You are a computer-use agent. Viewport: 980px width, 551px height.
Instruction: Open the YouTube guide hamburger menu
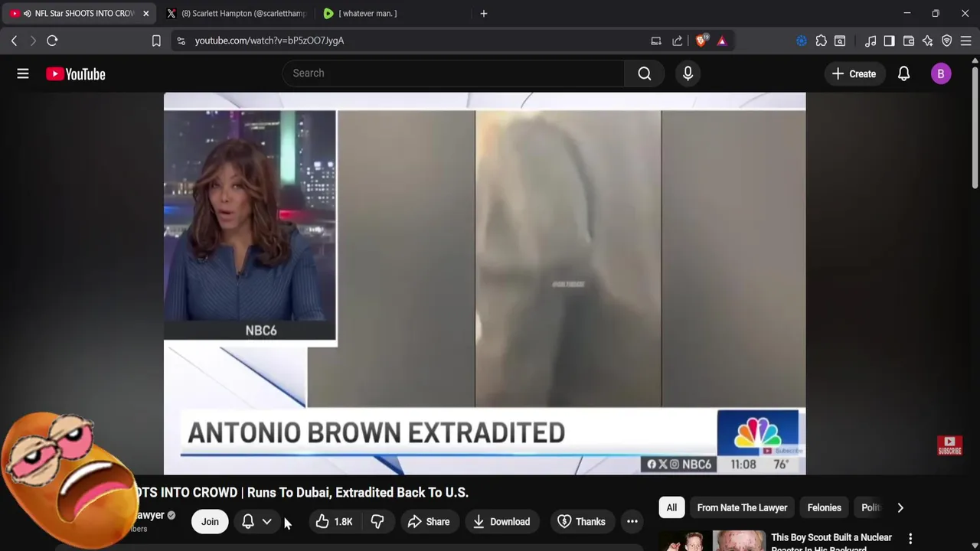tap(23, 73)
